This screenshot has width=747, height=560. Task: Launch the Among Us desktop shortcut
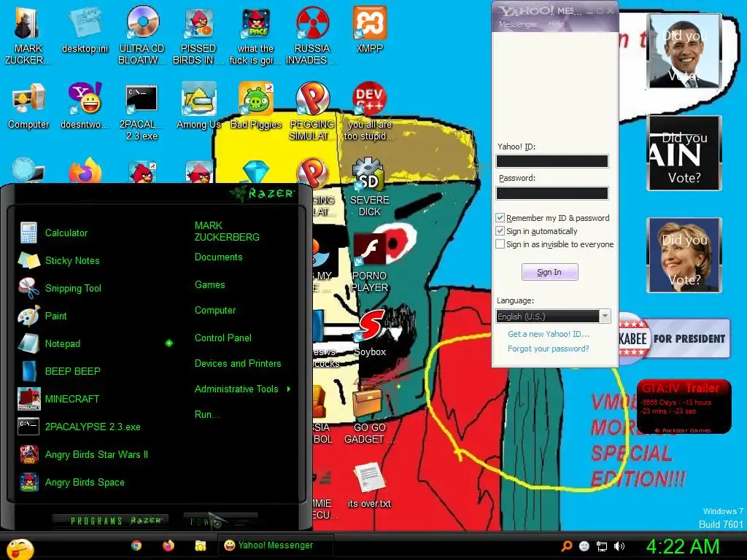pyautogui.click(x=198, y=106)
